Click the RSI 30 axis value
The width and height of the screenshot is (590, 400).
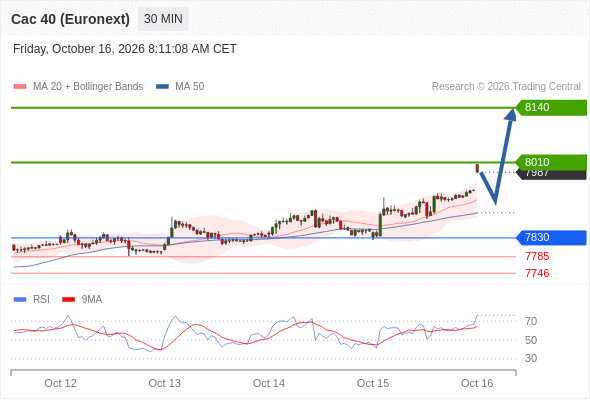tap(531, 358)
